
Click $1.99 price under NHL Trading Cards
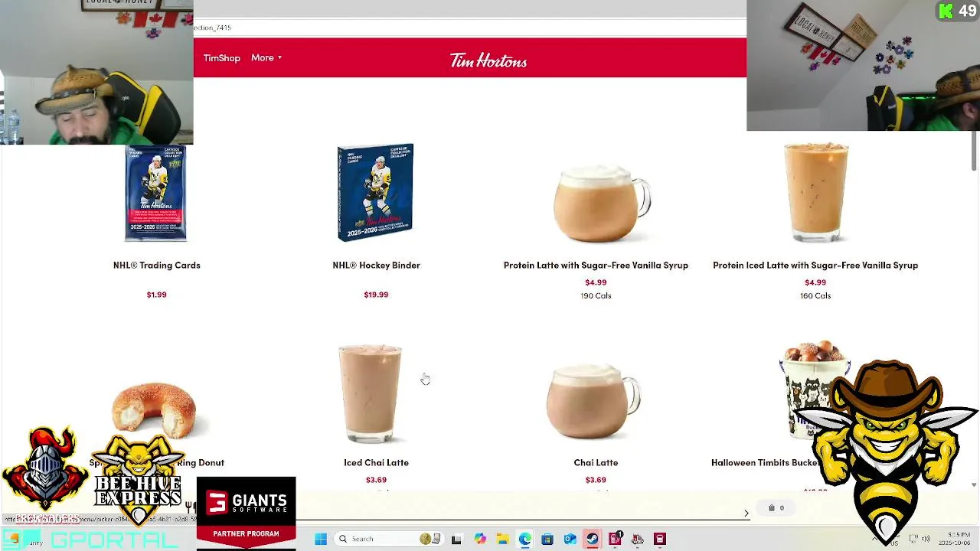156,295
